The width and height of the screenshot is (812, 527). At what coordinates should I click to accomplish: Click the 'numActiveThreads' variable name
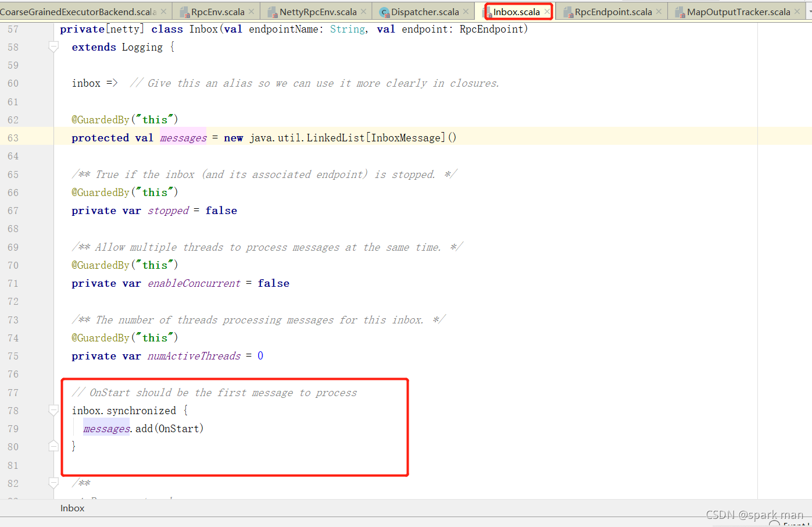[194, 356]
